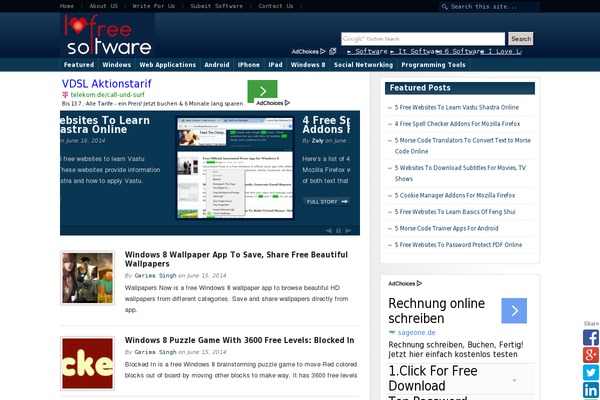Viewport: 600px width, 400px height.
Task: Open Windows 8 Puzzle Game Blocked In article
Action: pos(240,340)
